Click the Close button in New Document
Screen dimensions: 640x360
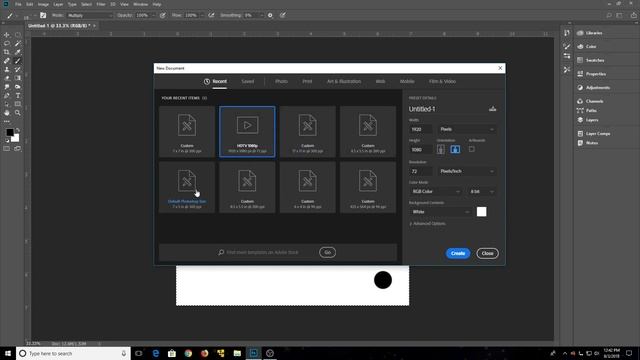click(x=487, y=253)
